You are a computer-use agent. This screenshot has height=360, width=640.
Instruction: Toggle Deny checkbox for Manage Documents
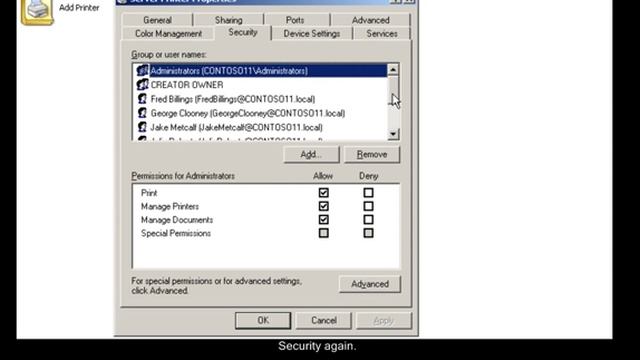click(x=368, y=220)
